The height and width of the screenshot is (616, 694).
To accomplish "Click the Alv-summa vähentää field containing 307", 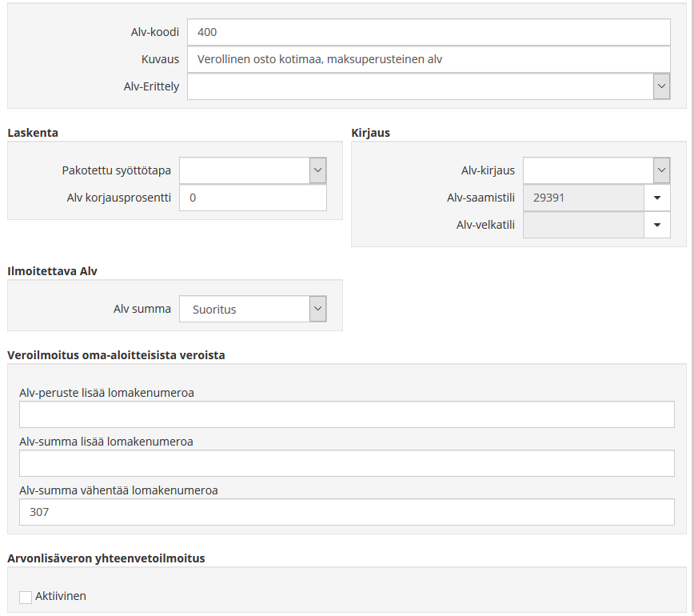I will 346,512.
